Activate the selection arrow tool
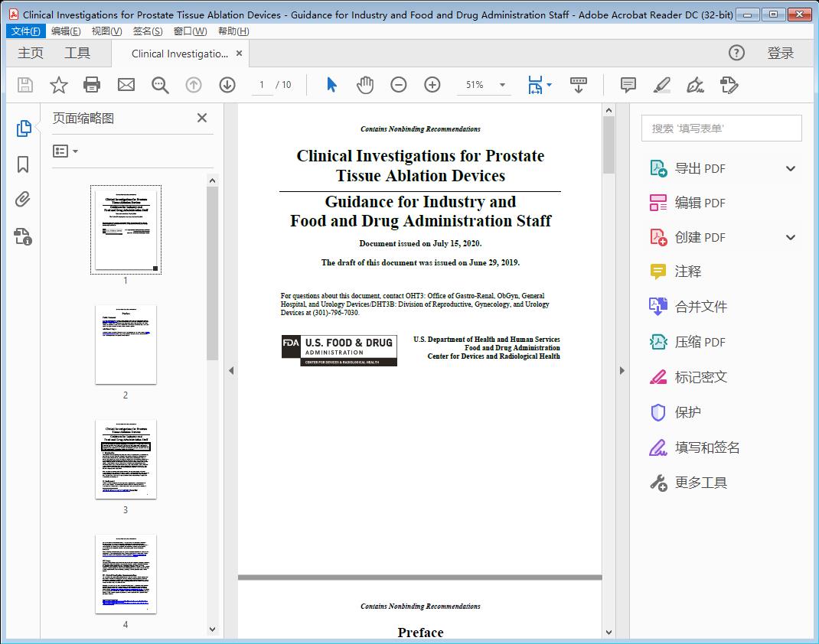819x644 pixels. tap(331, 85)
